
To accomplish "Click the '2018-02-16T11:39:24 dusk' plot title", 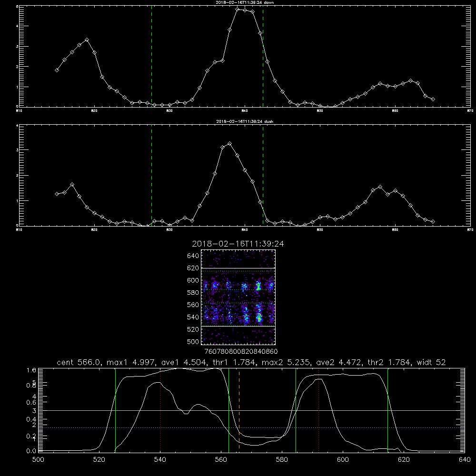I will coord(245,121).
